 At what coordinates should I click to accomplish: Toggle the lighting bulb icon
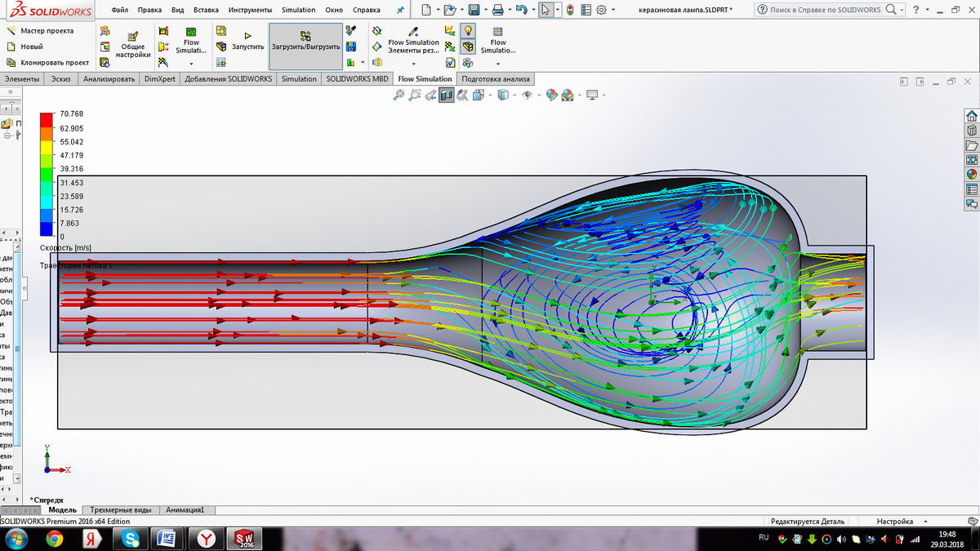[x=468, y=30]
